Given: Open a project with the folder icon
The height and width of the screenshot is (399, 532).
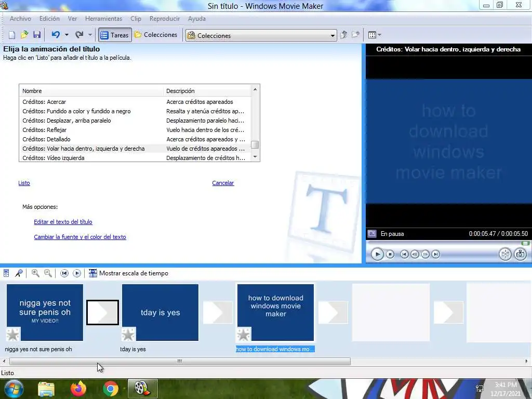Looking at the screenshot, I should [x=24, y=35].
